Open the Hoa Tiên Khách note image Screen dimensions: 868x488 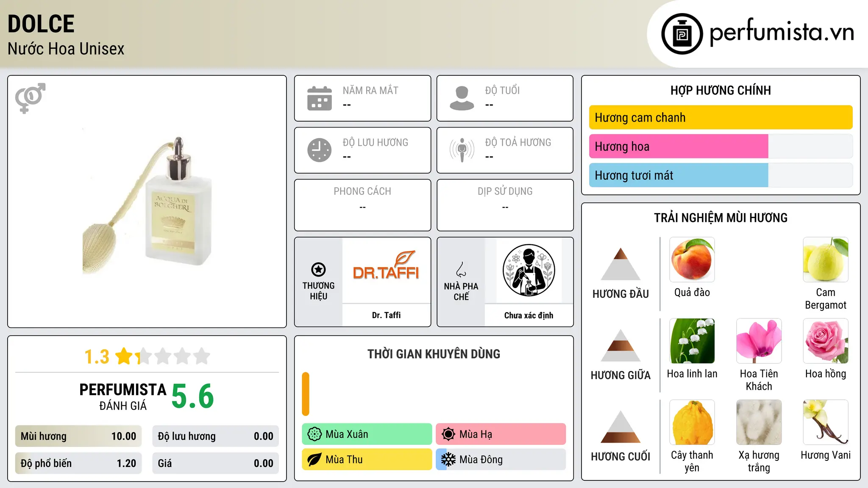click(x=759, y=341)
